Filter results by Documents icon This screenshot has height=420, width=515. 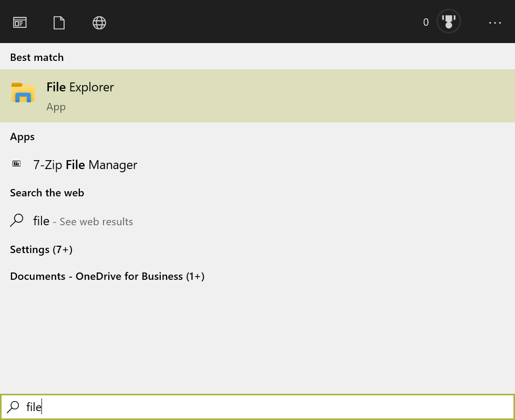tap(59, 23)
